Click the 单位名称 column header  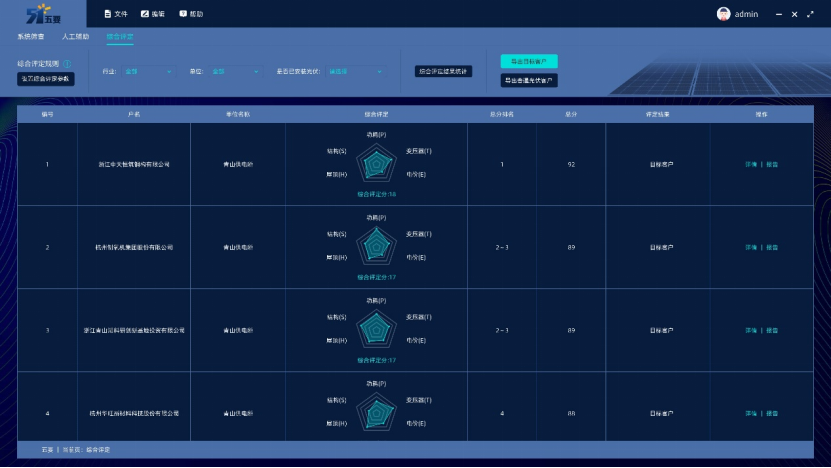(238, 114)
